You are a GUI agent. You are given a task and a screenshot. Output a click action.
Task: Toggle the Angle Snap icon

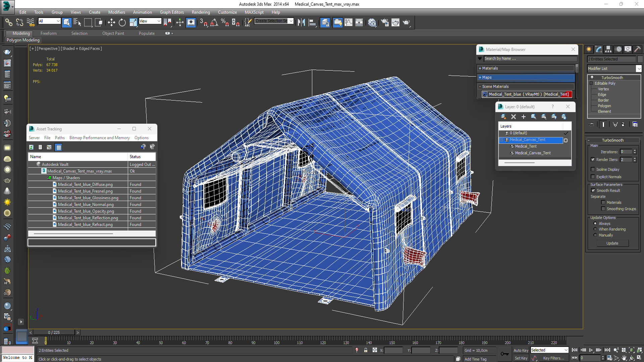click(214, 22)
